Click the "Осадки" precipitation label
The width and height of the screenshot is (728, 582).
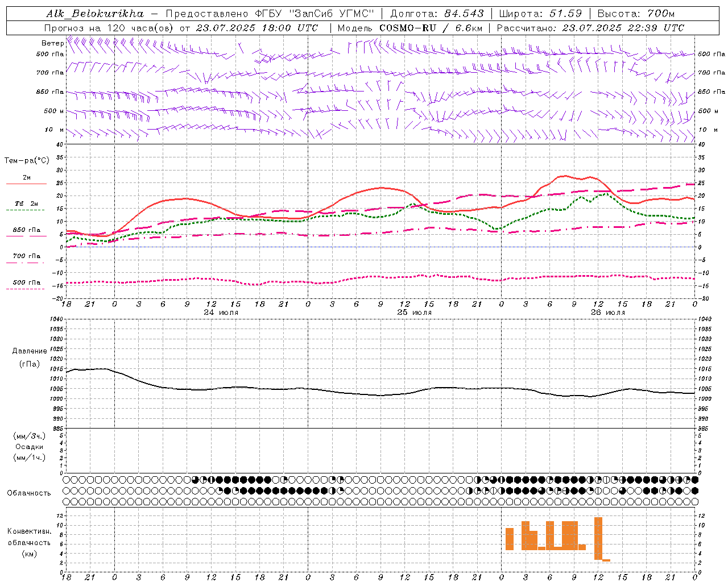pos(30,447)
